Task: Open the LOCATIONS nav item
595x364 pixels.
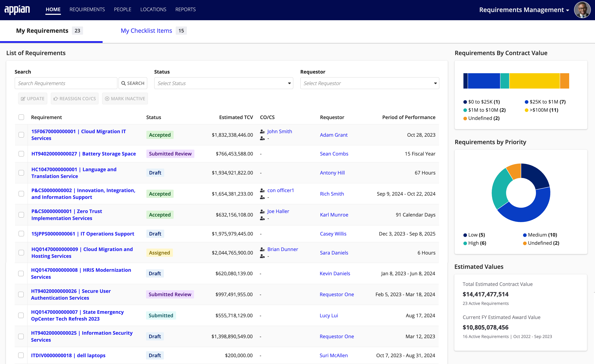Action: pos(153,9)
